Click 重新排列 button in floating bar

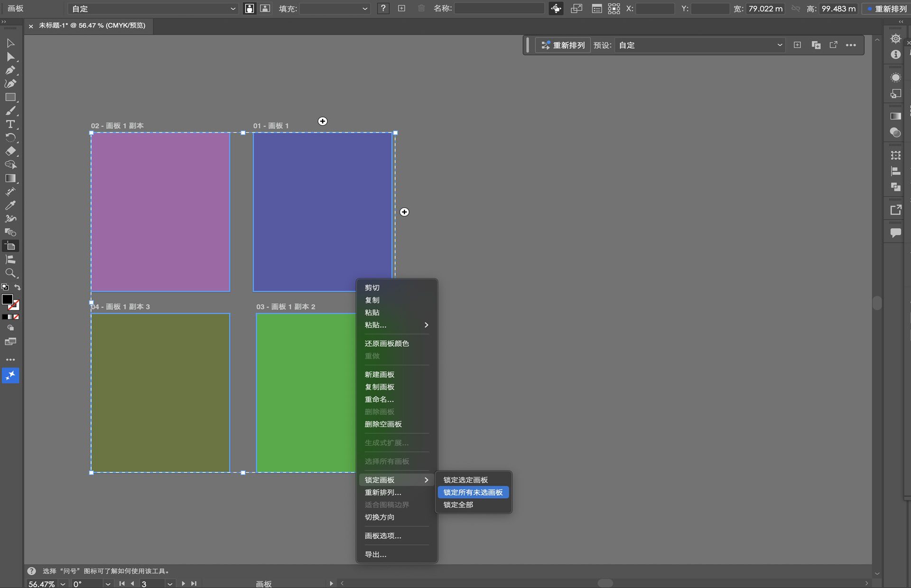tap(563, 45)
